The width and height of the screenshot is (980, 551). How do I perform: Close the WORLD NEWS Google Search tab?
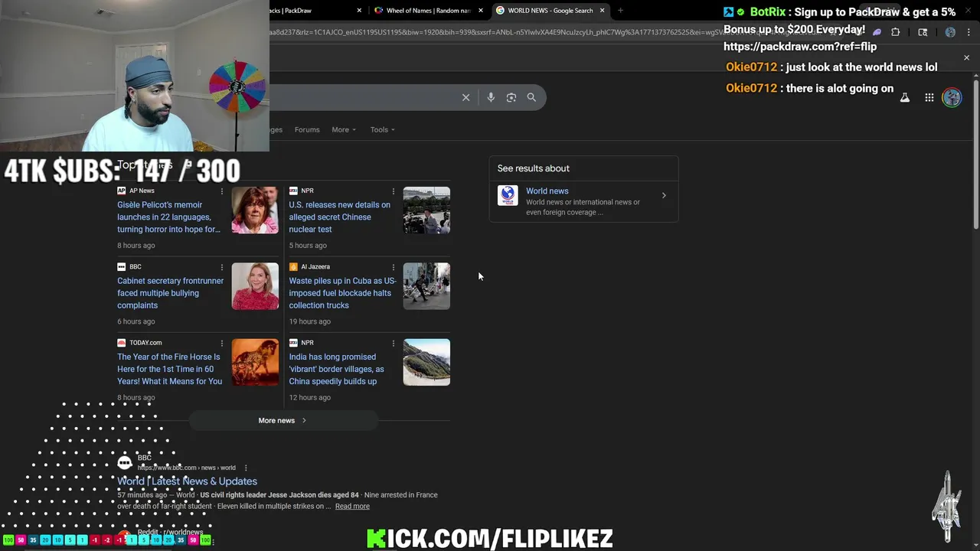[x=602, y=11]
